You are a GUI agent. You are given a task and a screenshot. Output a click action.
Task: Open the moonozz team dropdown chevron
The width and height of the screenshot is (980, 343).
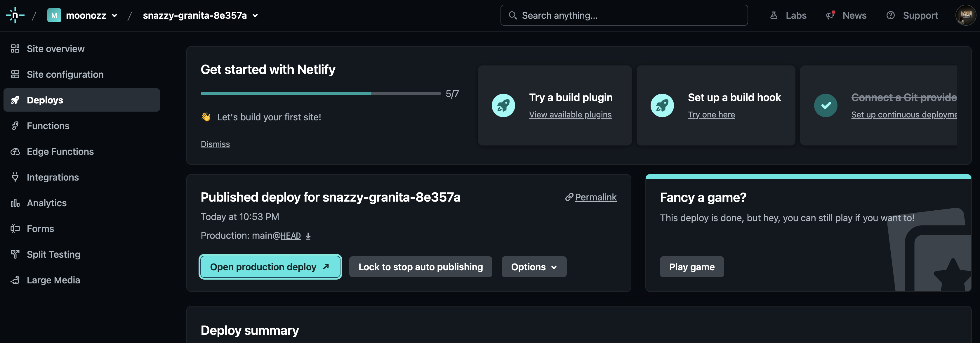[x=114, y=15]
